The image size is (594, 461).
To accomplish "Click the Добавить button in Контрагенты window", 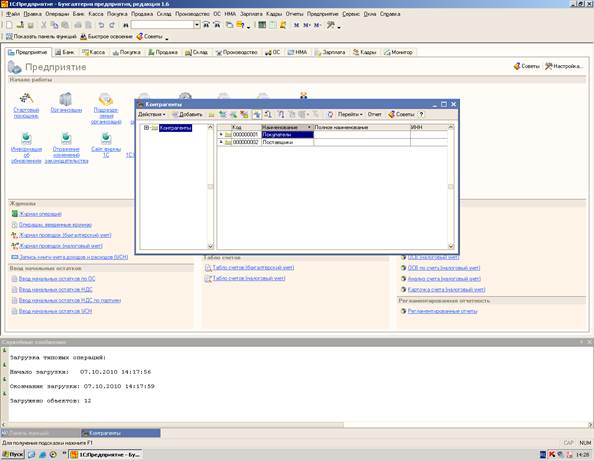I will 187,114.
